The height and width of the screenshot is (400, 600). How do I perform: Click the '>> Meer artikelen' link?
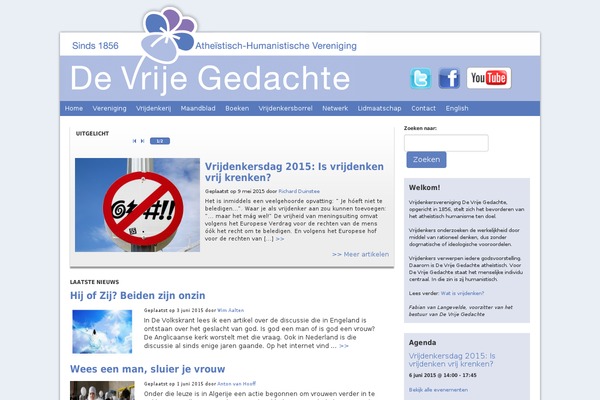pyautogui.click(x=360, y=254)
